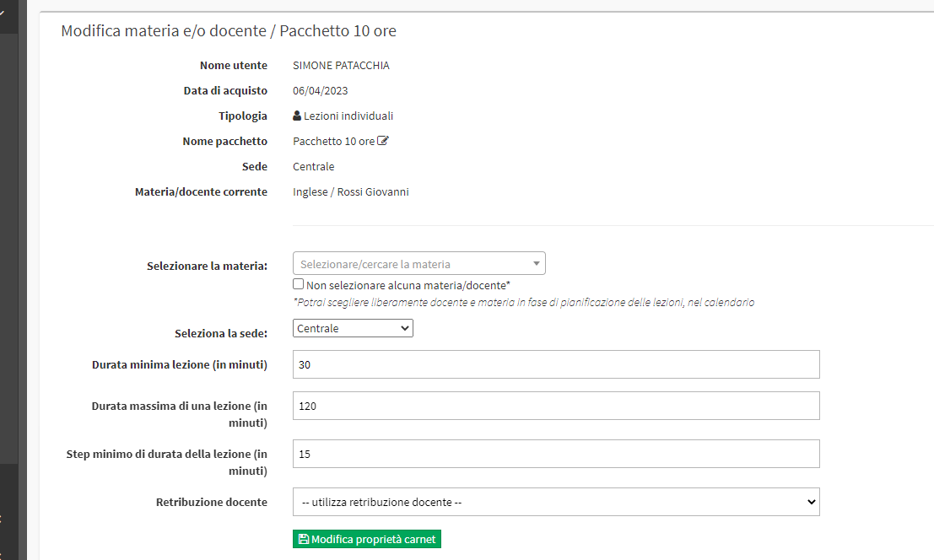The image size is (934, 560).
Task: Click the Selezionare la materia: label
Action: (207, 266)
